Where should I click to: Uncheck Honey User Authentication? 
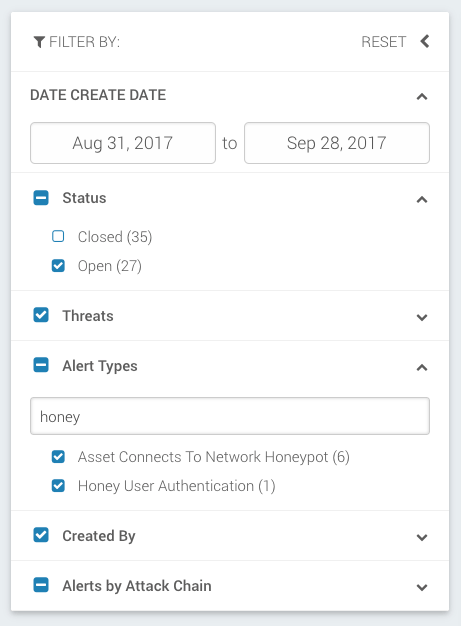[58, 485]
